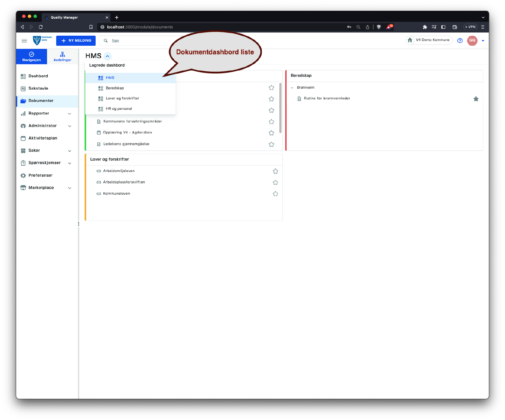
Task: Click the Aktivitetsplan calendar icon
Action: tap(23, 138)
